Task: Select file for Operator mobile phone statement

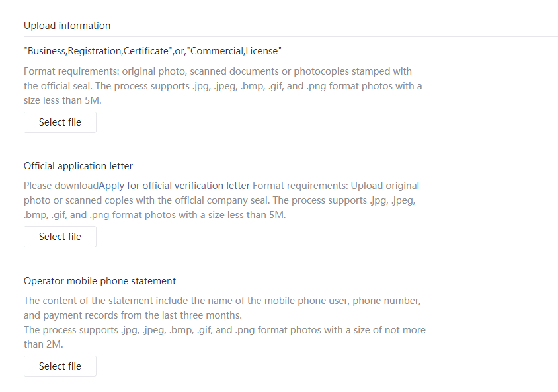Action: [x=60, y=366]
